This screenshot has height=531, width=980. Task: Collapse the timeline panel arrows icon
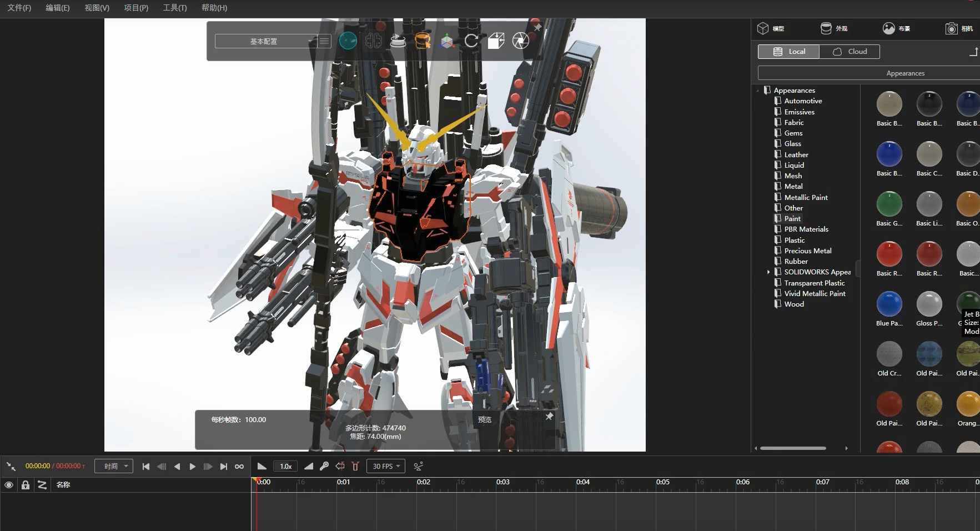coord(11,467)
